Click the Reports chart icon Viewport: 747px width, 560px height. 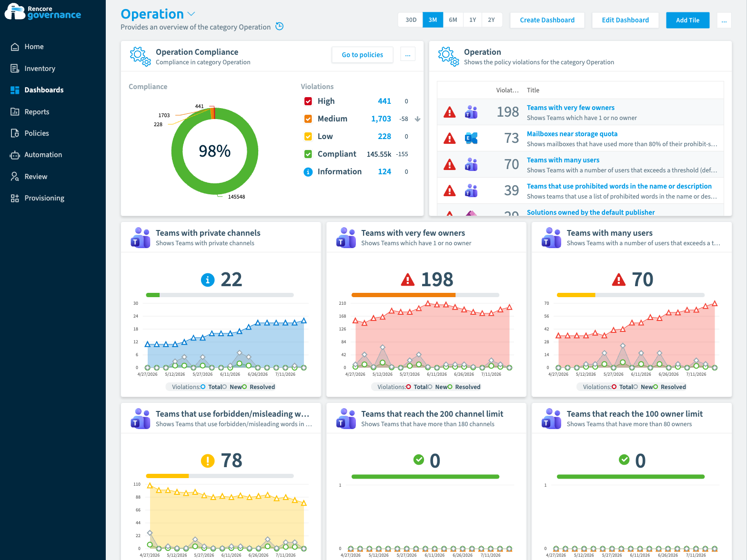click(15, 112)
